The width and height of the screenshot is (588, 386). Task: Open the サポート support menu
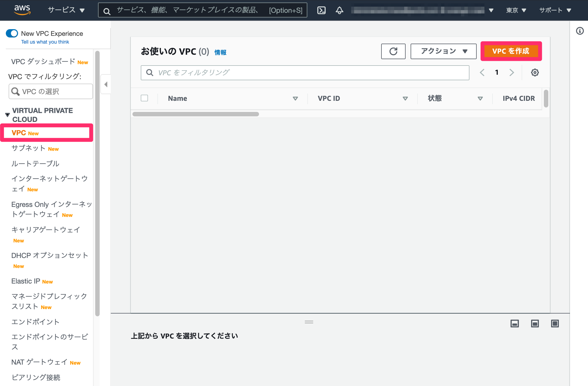point(555,10)
